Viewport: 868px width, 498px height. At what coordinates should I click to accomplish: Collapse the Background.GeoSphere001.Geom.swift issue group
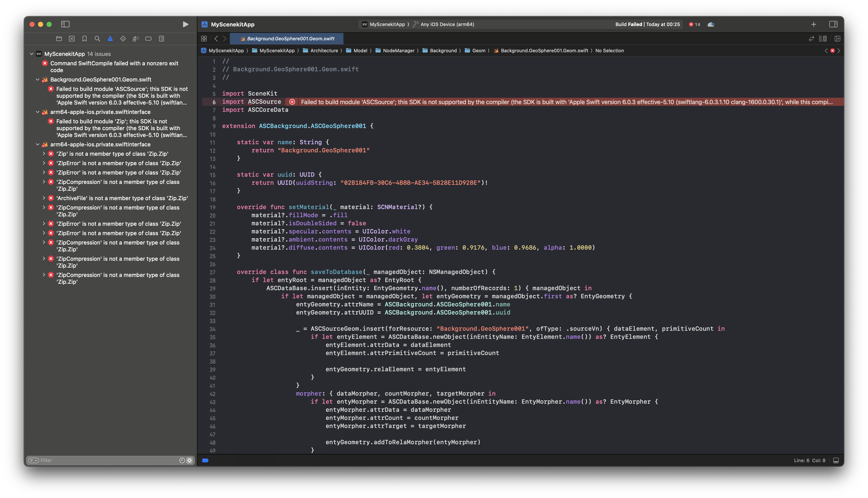(38, 80)
